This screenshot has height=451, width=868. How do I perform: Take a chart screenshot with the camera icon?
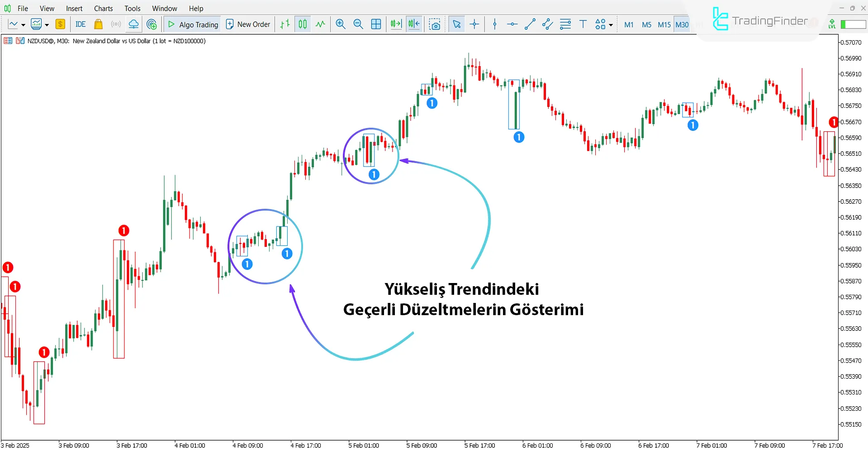coord(435,24)
